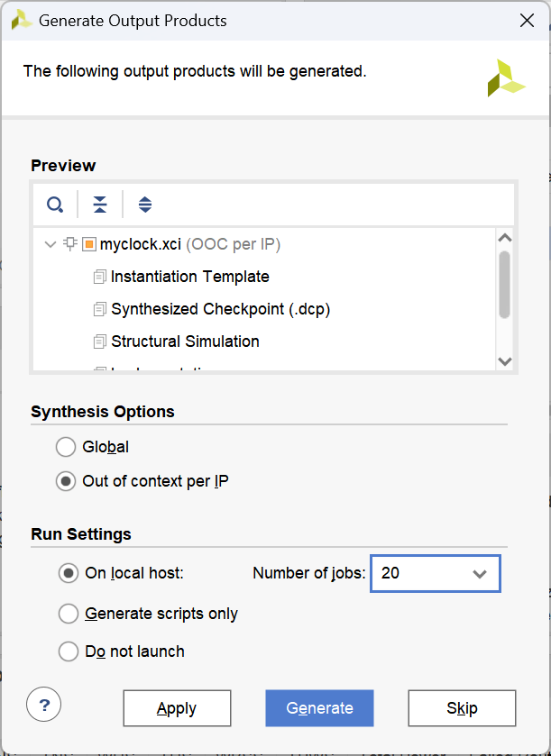
Task: Click the Structural Simulation file icon
Action: [x=99, y=342]
